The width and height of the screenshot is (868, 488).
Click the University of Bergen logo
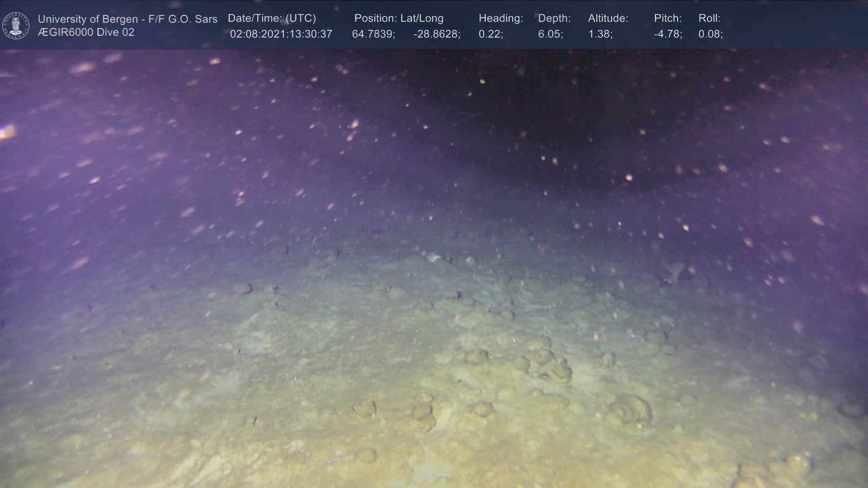pos(16,25)
